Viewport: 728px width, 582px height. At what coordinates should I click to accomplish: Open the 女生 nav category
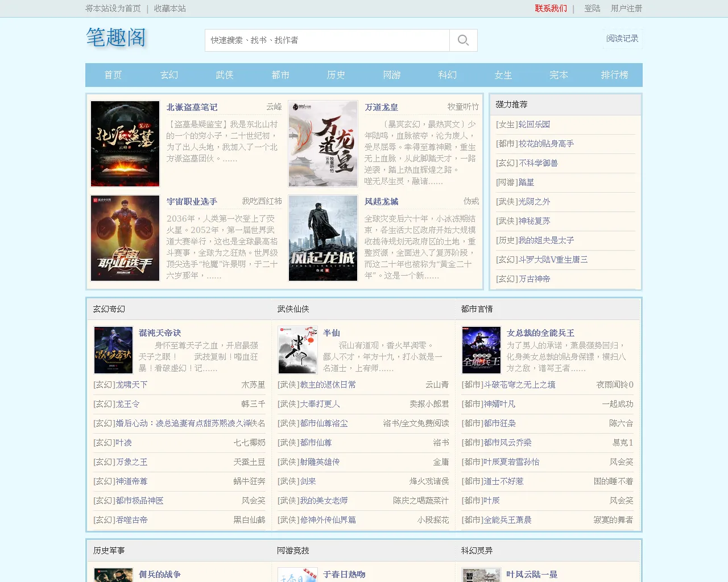pyautogui.click(x=503, y=75)
